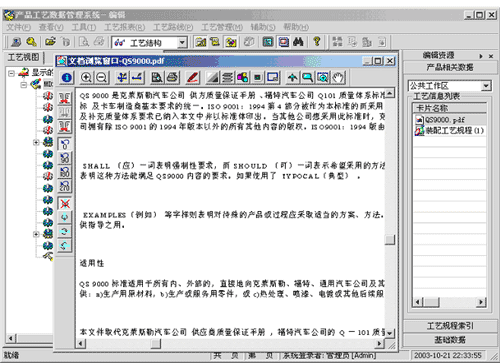Click the zoom-to-window magnifier icon
Viewport: 500px width, 363px height.
coord(323,78)
